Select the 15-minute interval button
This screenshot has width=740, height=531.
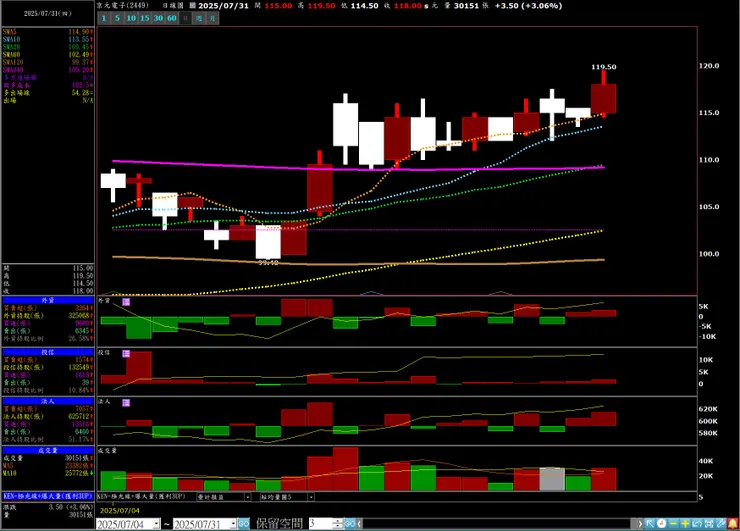[145, 18]
